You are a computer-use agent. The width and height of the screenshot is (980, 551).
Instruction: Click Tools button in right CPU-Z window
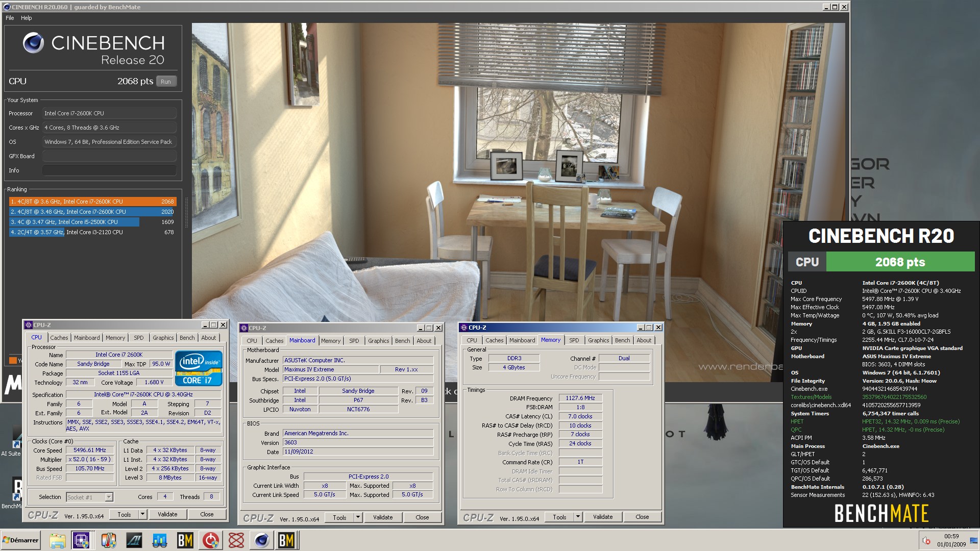(559, 517)
